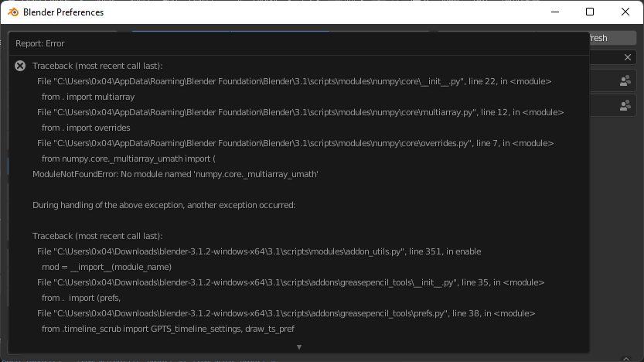Click the community icon on the second add-on row

(x=625, y=105)
